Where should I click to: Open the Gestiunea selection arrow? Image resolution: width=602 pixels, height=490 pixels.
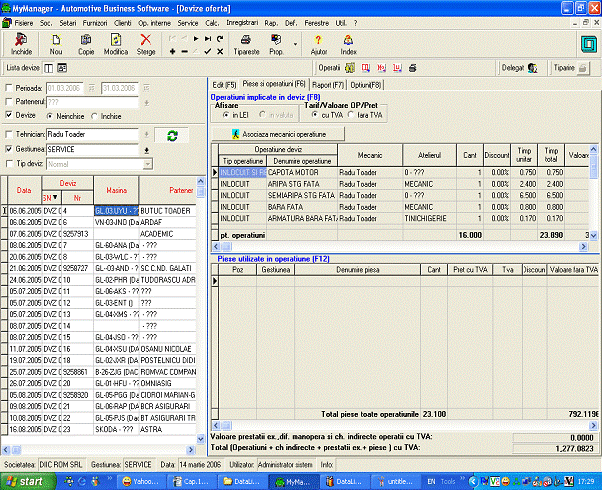(146, 149)
